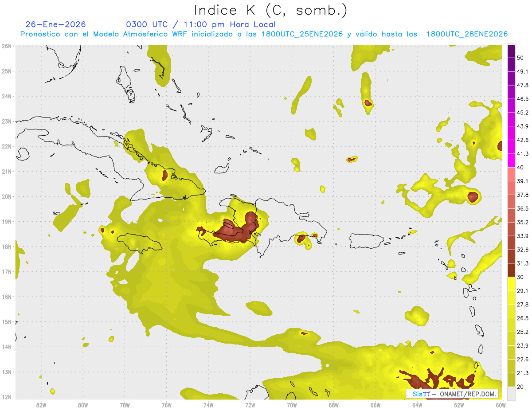Click the latitude label "23N"
Screen dimensions: 532x411
(x=6, y=121)
